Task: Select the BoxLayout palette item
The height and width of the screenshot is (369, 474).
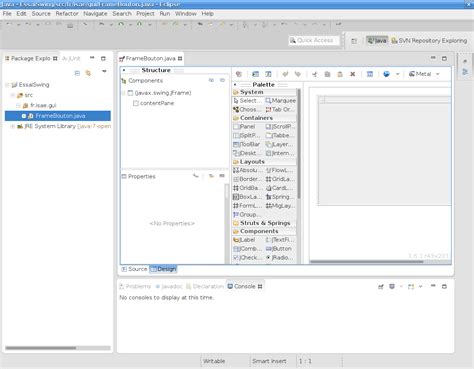Action: [x=247, y=197]
